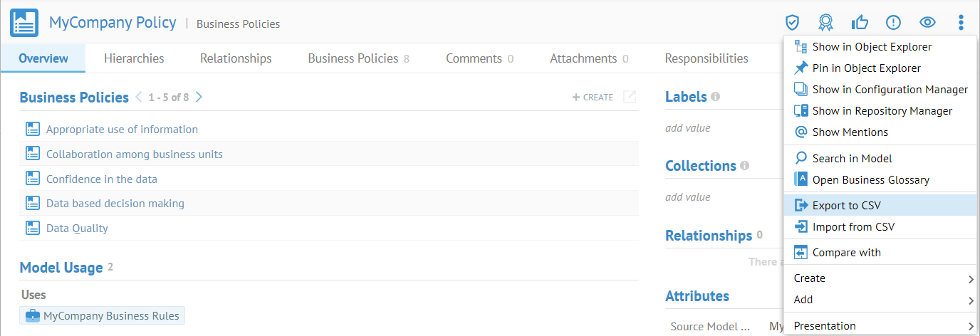Viewport: 980px width, 336px height.
Task: Click the CREATE button
Action: click(x=593, y=98)
